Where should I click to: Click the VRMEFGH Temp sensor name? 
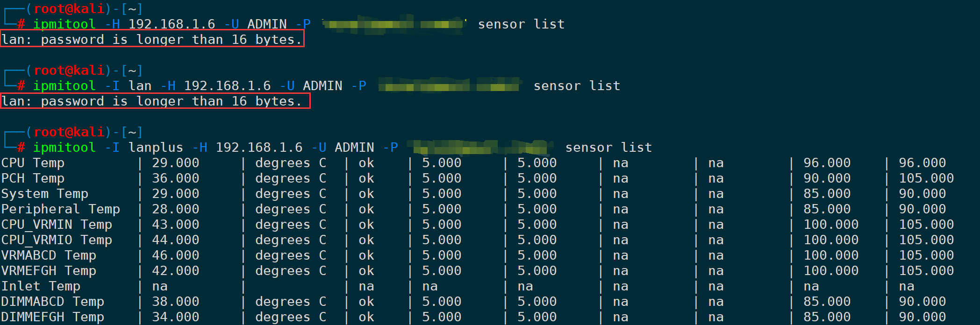coord(49,271)
